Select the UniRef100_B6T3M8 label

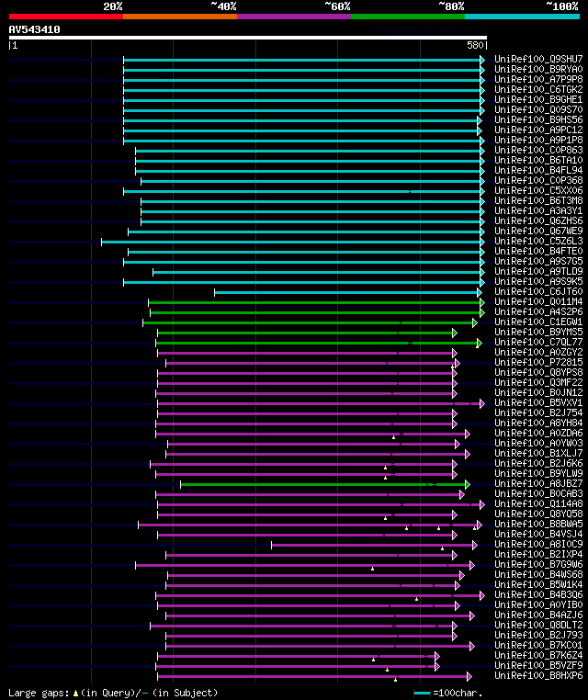pos(538,200)
